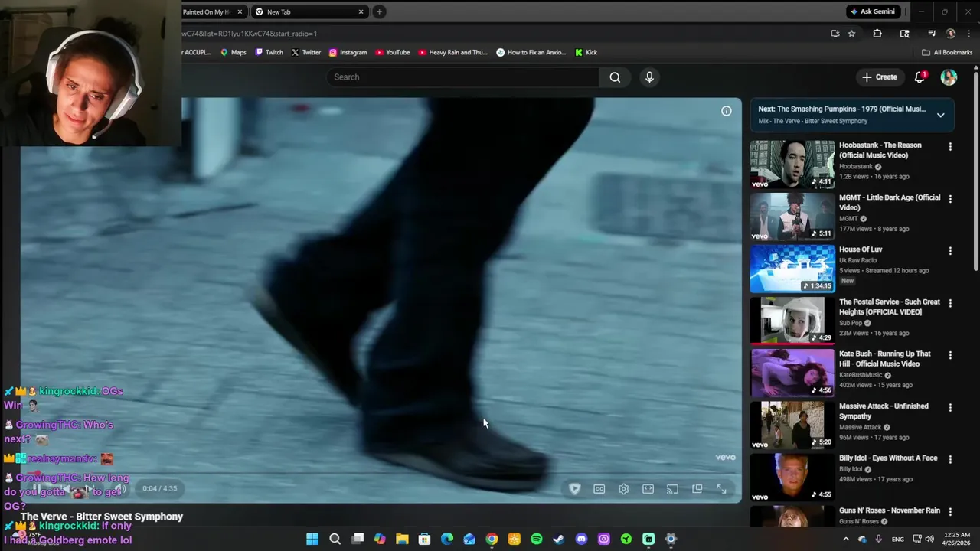Open the Maps bookmark

pos(234,53)
